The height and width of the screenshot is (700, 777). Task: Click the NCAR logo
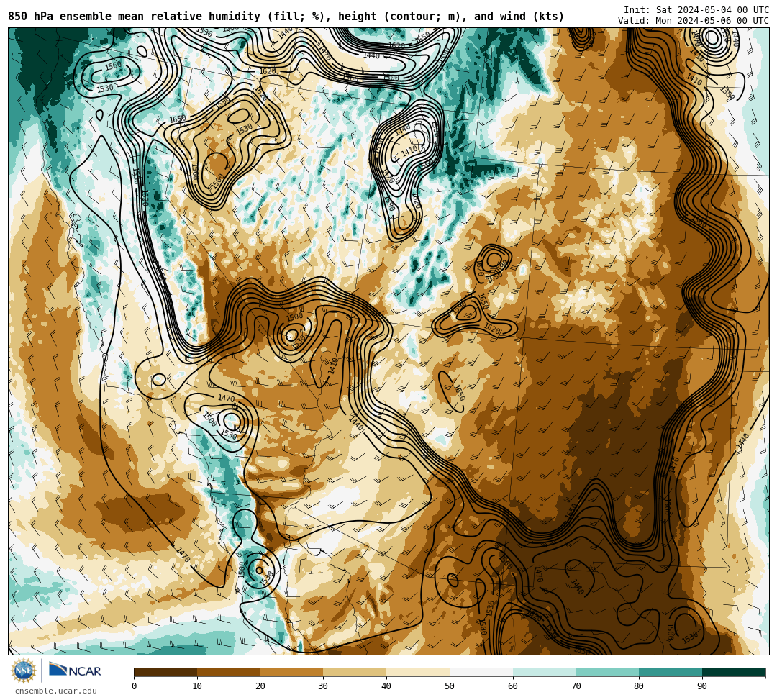75,671
